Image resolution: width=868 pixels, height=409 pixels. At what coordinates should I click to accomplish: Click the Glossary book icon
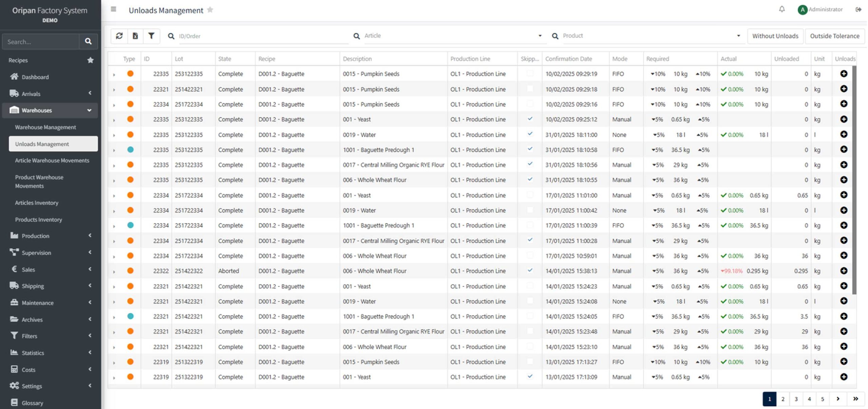[14, 402]
